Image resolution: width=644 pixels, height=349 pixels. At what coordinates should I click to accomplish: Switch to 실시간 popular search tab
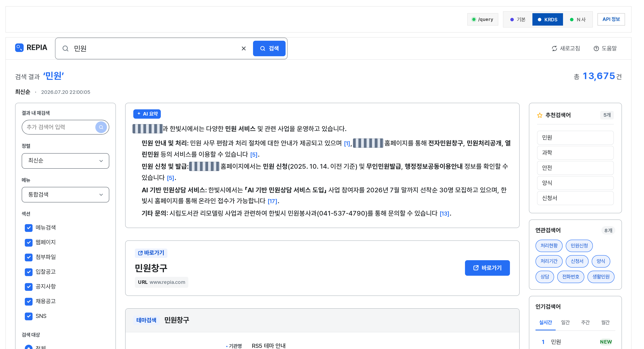coord(545,322)
